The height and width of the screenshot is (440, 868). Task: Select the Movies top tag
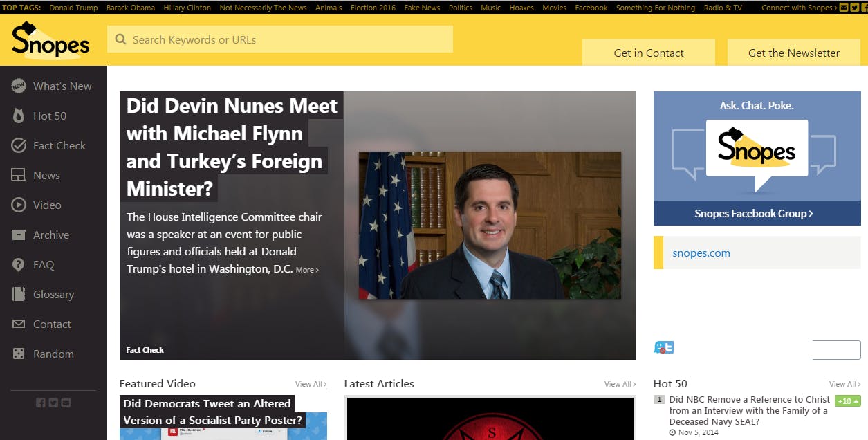point(554,8)
